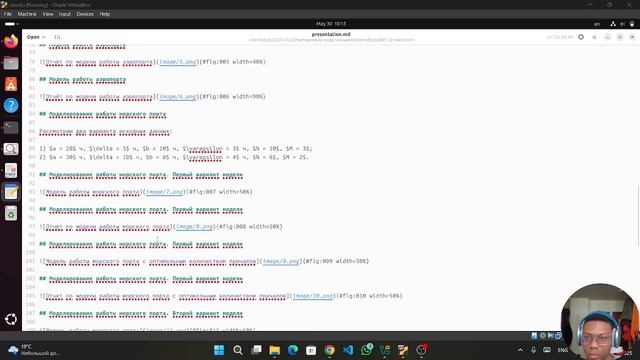Click the microphone tray icon
Viewport: 640px width, 360px height.
point(533,350)
